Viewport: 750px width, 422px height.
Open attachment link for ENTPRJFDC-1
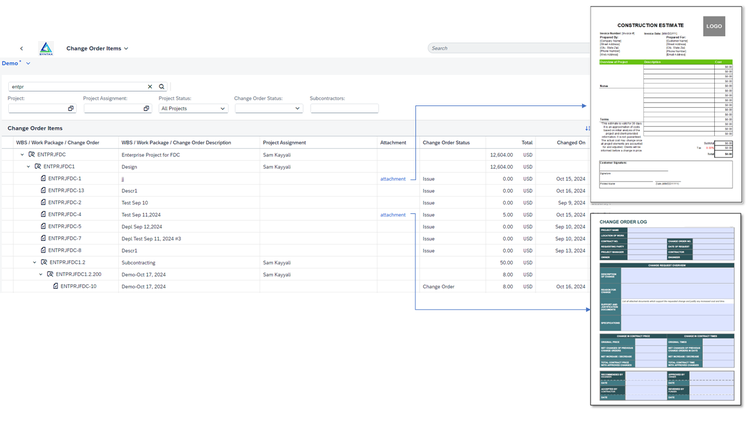click(393, 179)
